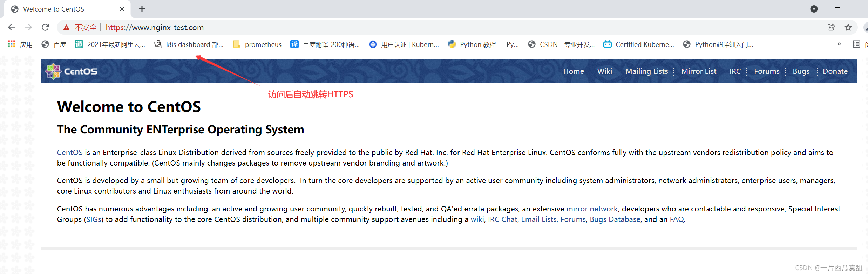The height and width of the screenshot is (274, 868).
Task: Reload the page with the refresh icon
Action: click(45, 27)
